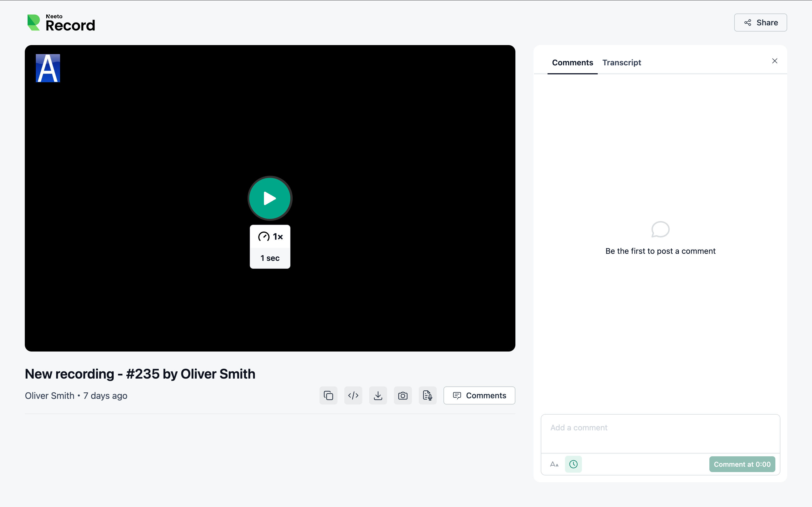The image size is (812, 507).
Task: Click the camera screenshot icon
Action: 403,396
